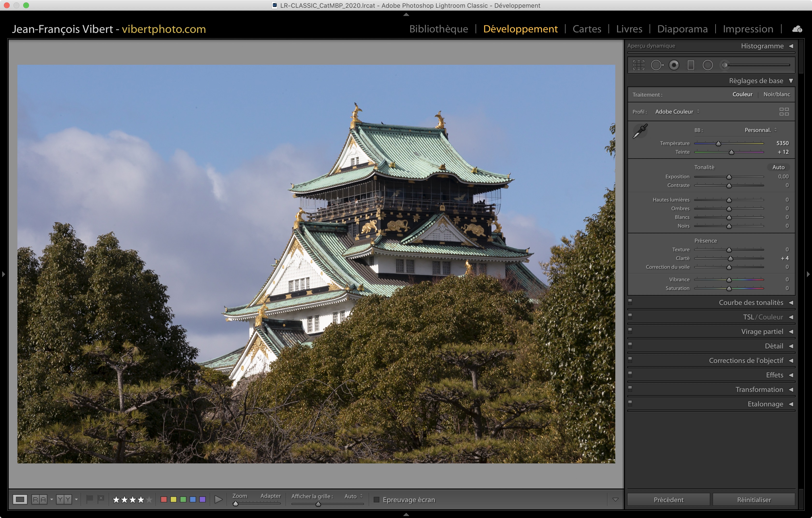Select the Crop overlay tool

point(638,65)
